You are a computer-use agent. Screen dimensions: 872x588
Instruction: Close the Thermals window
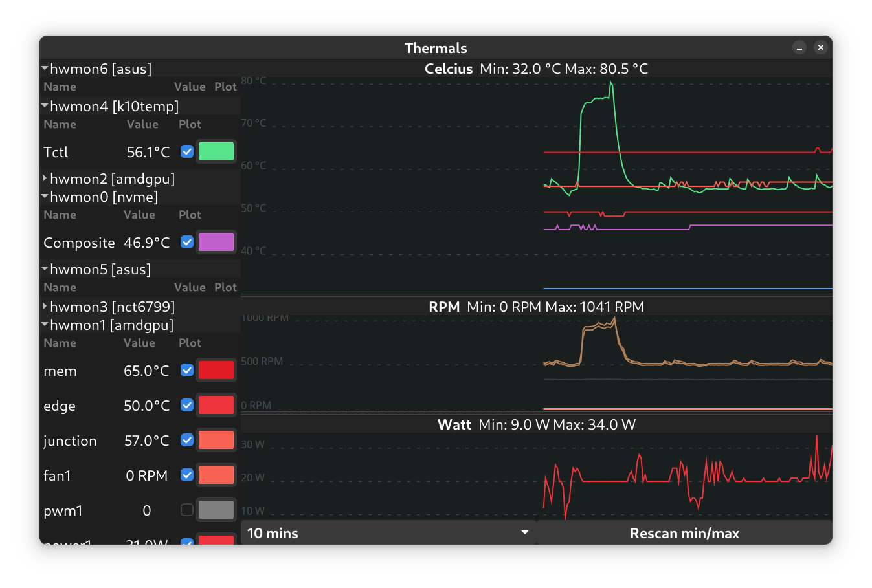point(820,48)
